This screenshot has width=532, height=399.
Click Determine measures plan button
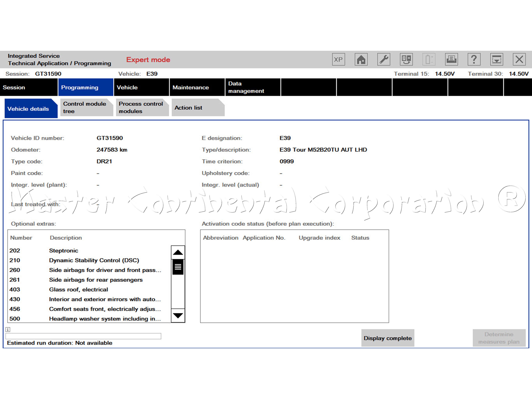(x=499, y=338)
